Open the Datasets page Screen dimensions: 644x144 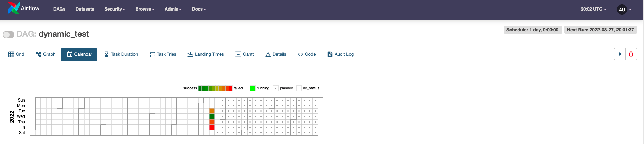(x=85, y=9)
